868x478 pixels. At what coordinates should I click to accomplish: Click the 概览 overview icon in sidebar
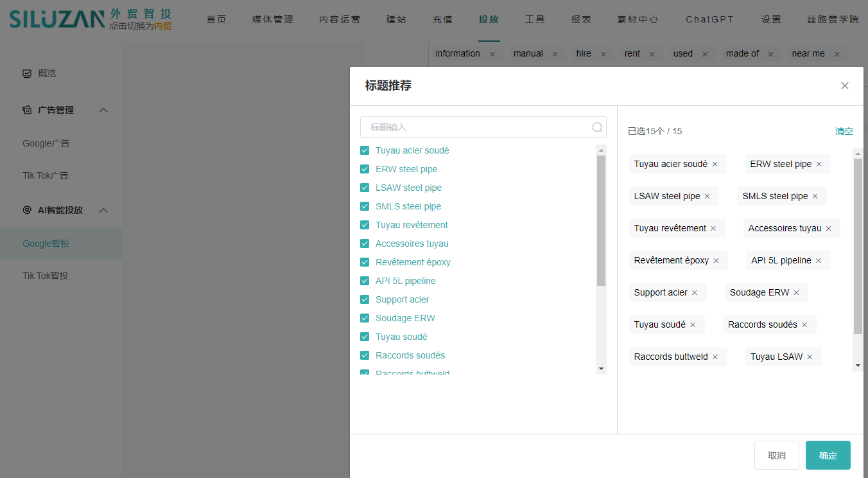(27, 73)
